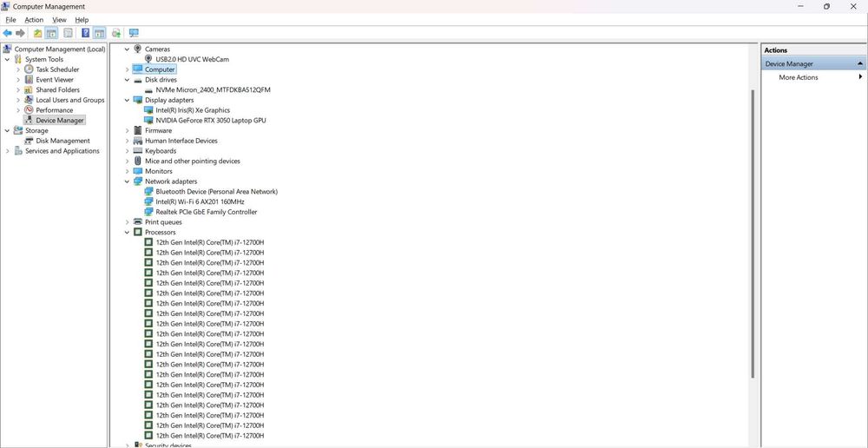This screenshot has height=448, width=868.
Task: Click the blue Help question-mark icon
Action: coord(85,33)
